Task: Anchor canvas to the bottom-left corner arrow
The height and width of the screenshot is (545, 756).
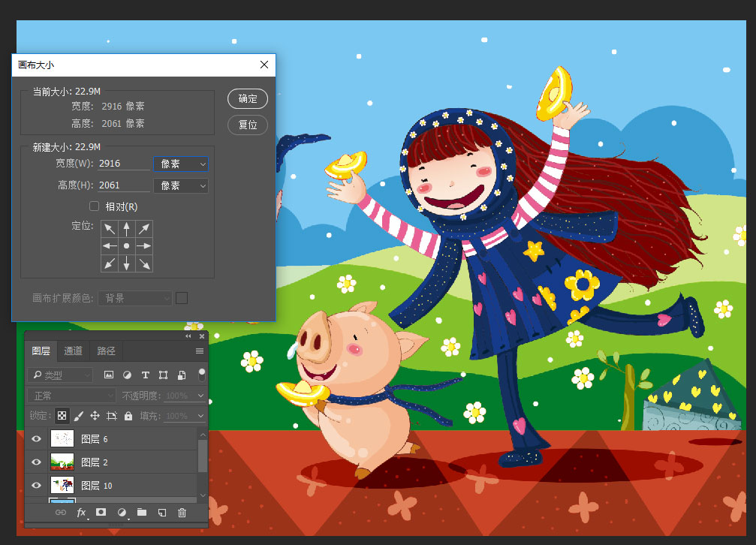Action: (x=110, y=263)
